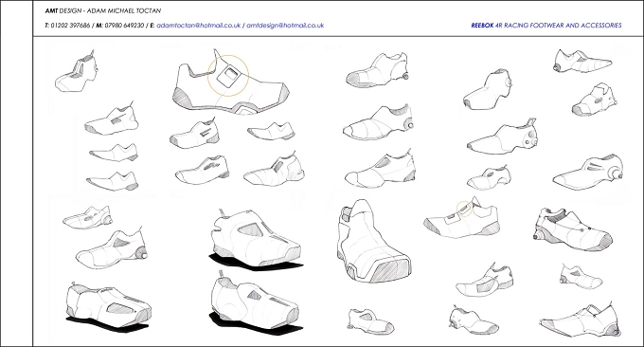Viewport: 644px width, 347px height.
Task: Select the 'AMT DESIGN - ADAM MICHAEL TOCTAN' heading
Action: pos(103,10)
